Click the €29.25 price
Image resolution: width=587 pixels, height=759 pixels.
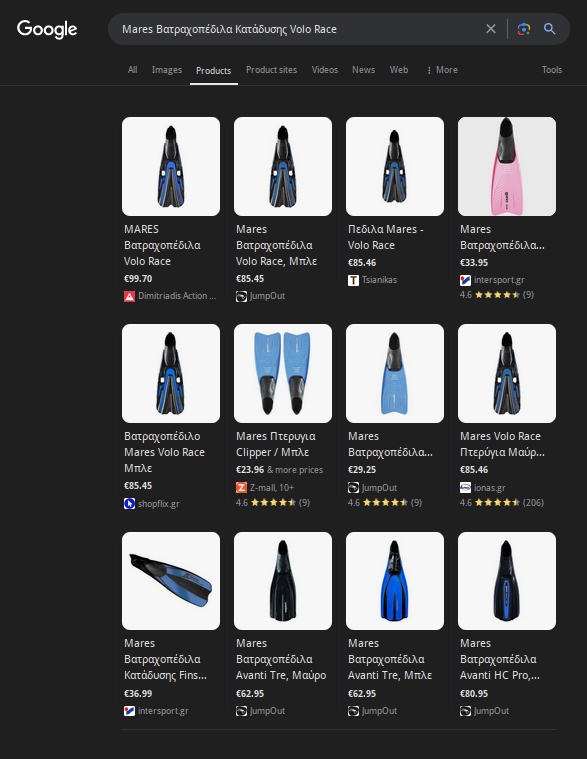[x=362, y=470]
